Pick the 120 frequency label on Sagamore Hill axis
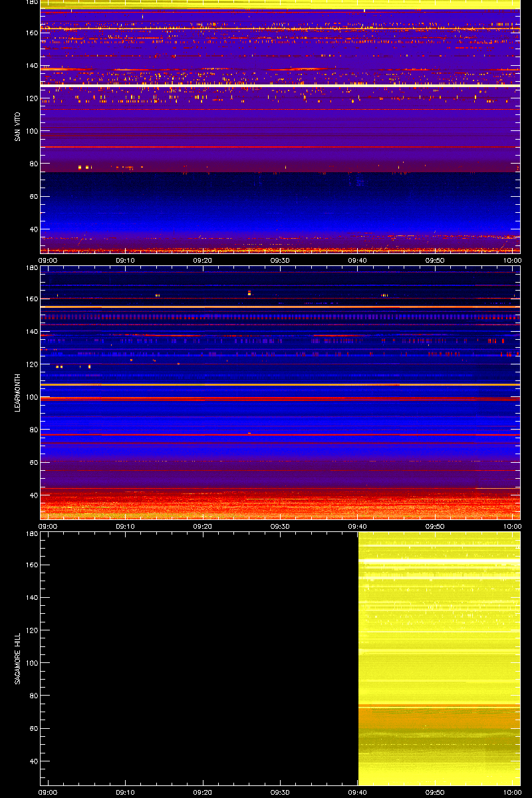The width and height of the screenshot is (532, 798). pos(31,630)
